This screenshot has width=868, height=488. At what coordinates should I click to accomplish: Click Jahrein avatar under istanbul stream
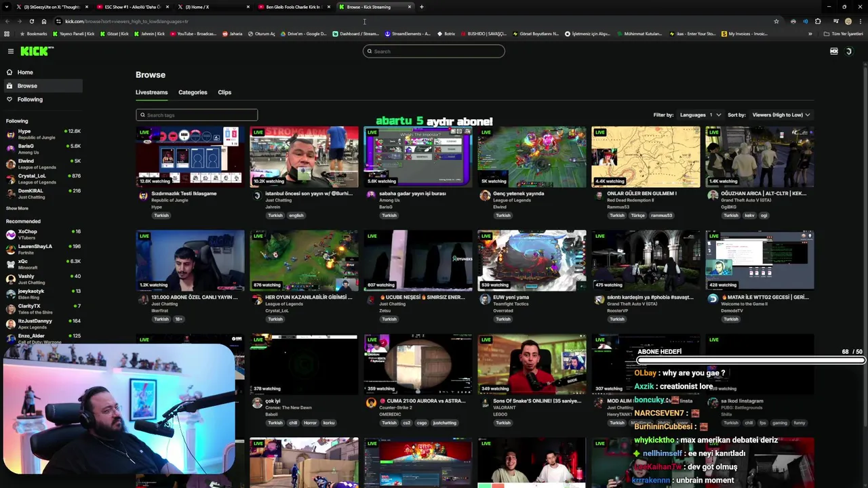pyautogui.click(x=257, y=196)
